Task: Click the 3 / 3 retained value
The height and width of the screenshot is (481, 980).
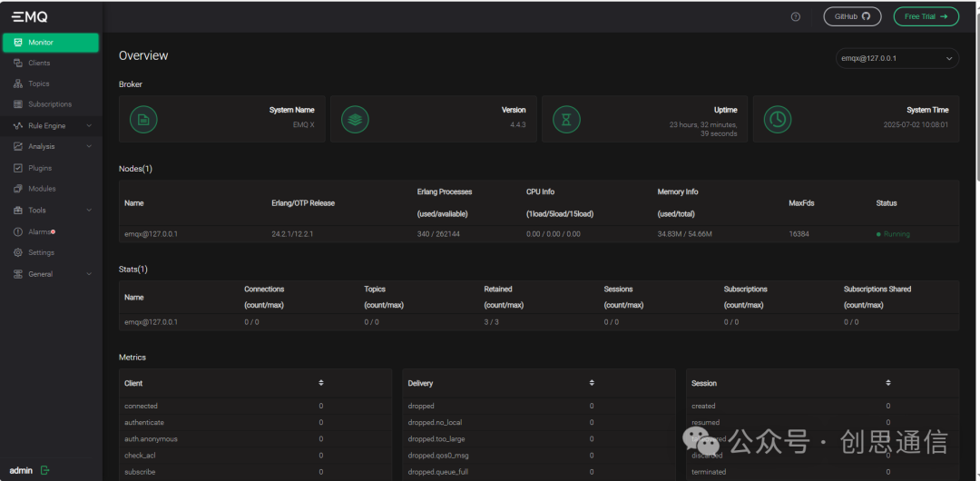Action: [491, 322]
